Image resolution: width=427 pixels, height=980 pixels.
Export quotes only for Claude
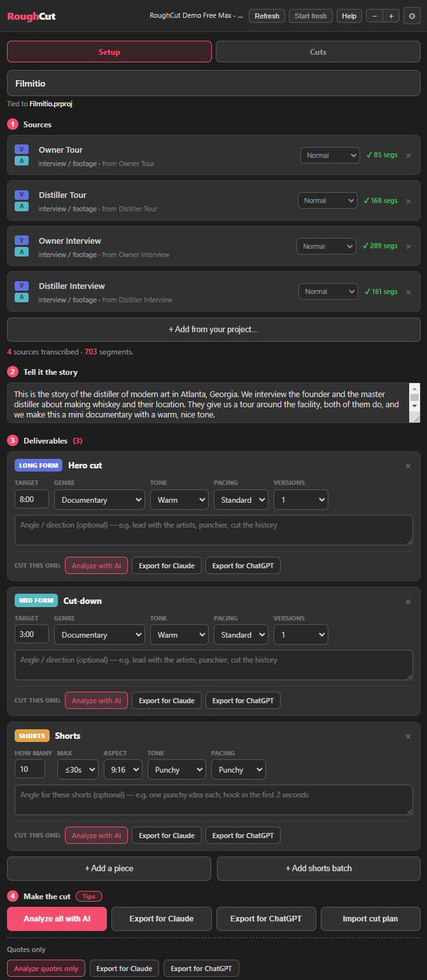[124, 969]
